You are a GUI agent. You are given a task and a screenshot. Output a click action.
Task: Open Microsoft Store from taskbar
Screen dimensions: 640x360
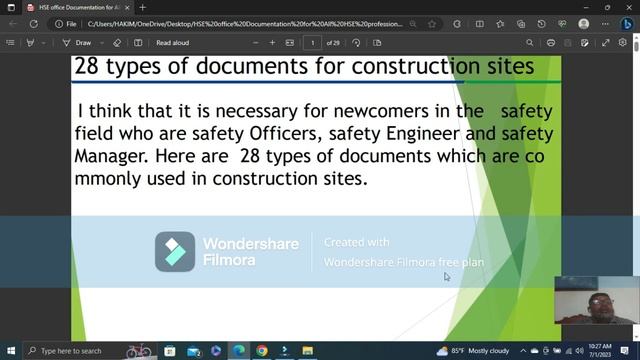coord(169,351)
